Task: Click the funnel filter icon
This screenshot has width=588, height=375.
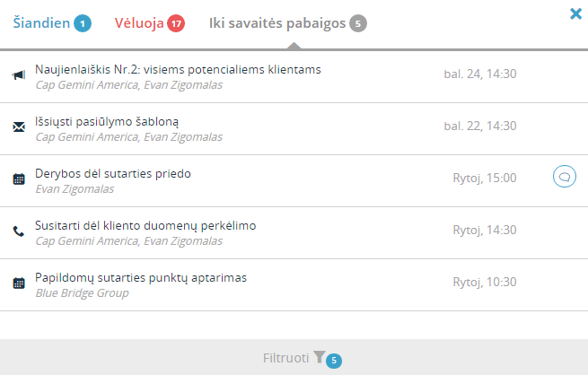Action: tap(319, 357)
